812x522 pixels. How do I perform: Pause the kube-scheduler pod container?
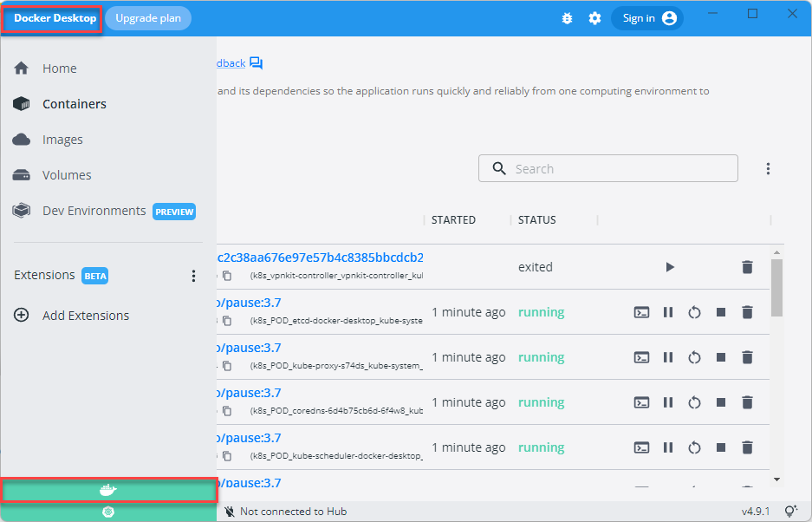click(668, 447)
